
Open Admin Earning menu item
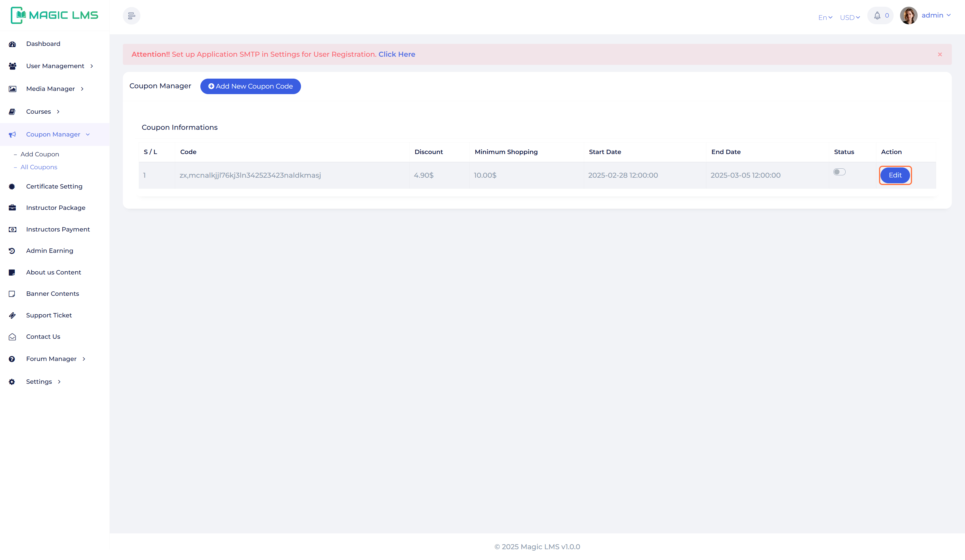pos(50,250)
